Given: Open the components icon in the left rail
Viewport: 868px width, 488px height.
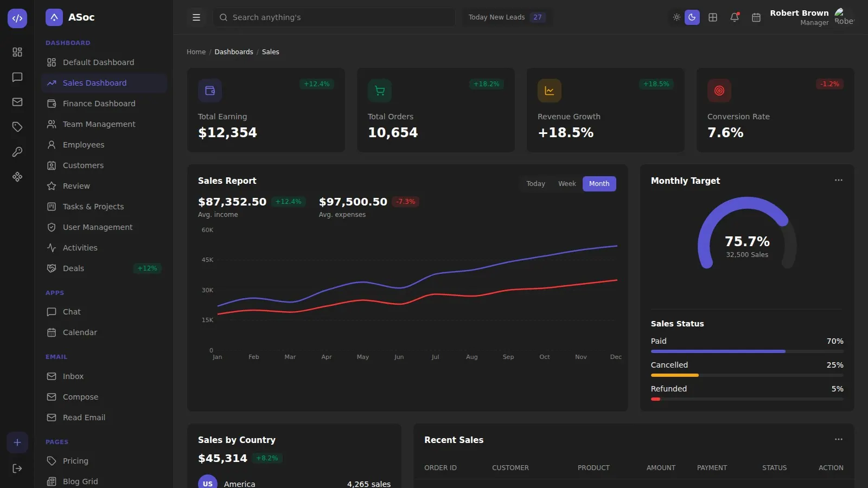Looking at the screenshot, I should (17, 177).
